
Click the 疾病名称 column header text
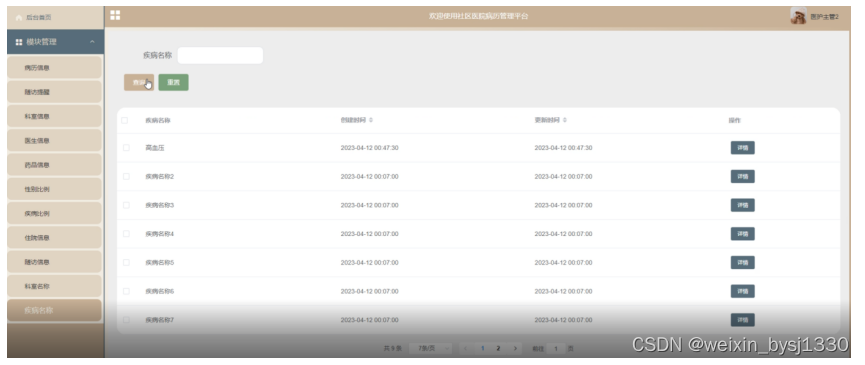158,120
